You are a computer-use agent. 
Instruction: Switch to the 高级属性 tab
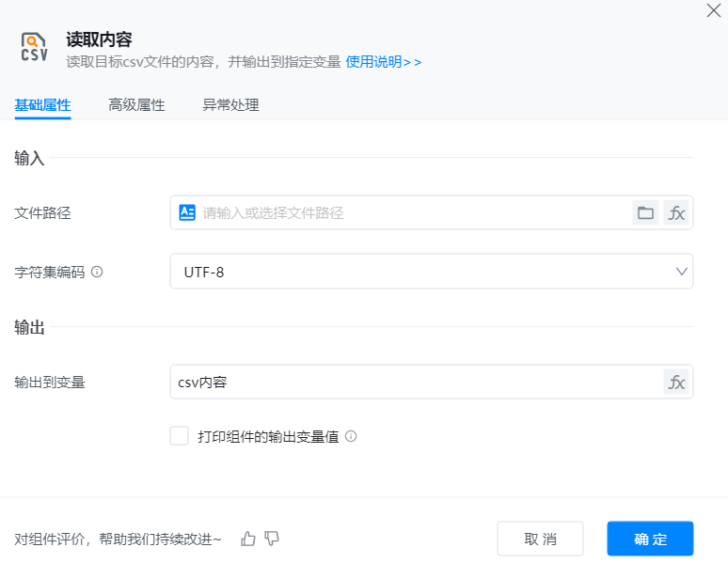tap(136, 105)
